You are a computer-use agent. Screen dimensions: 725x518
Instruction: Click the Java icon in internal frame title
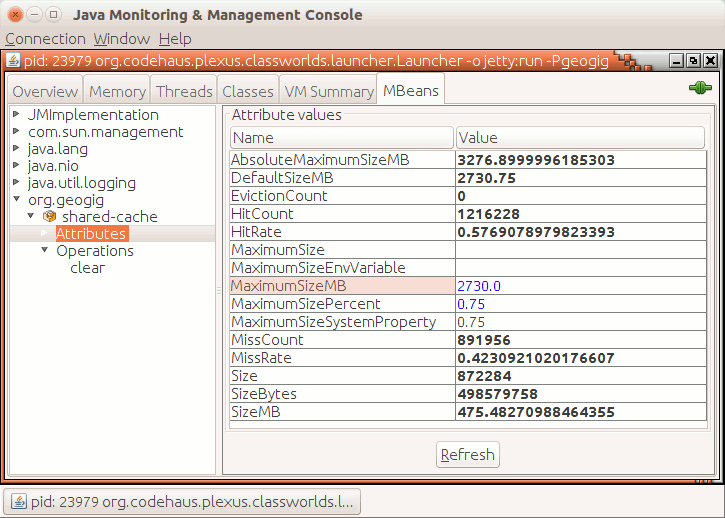click(x=13, y=61)
